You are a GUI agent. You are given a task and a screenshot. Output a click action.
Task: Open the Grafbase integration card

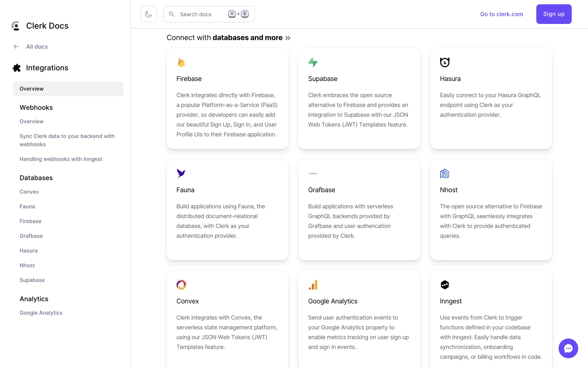[x=359, y=209]
